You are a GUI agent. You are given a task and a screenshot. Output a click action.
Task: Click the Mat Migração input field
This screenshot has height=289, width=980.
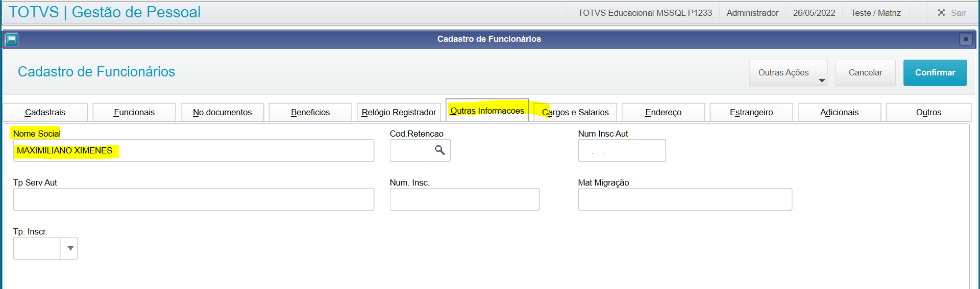(685, 199)
